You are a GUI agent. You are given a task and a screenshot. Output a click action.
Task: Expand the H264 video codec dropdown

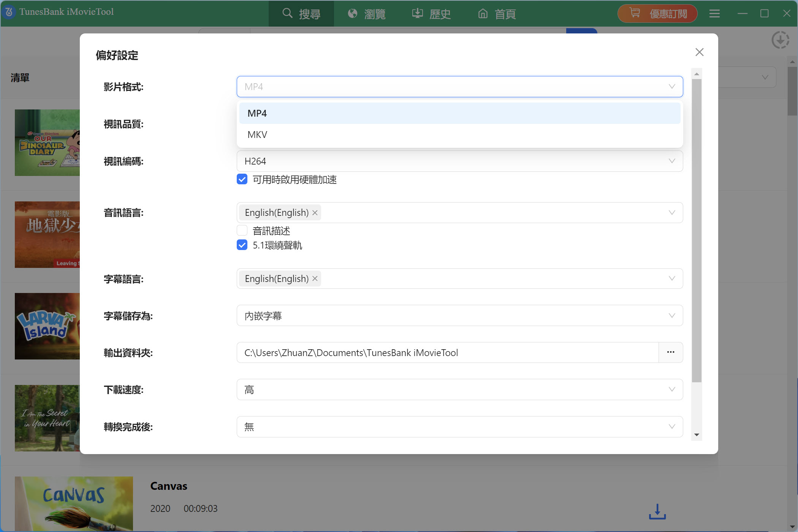[459, 161]
